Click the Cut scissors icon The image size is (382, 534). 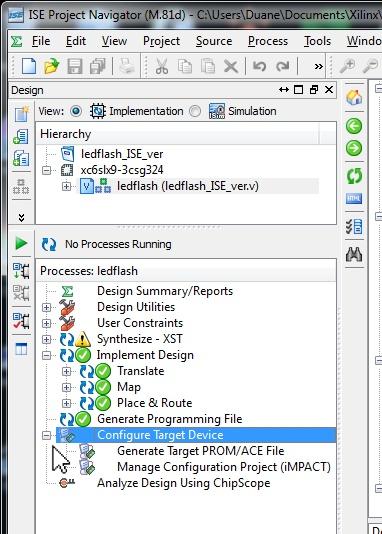click(x=162, y=66)
